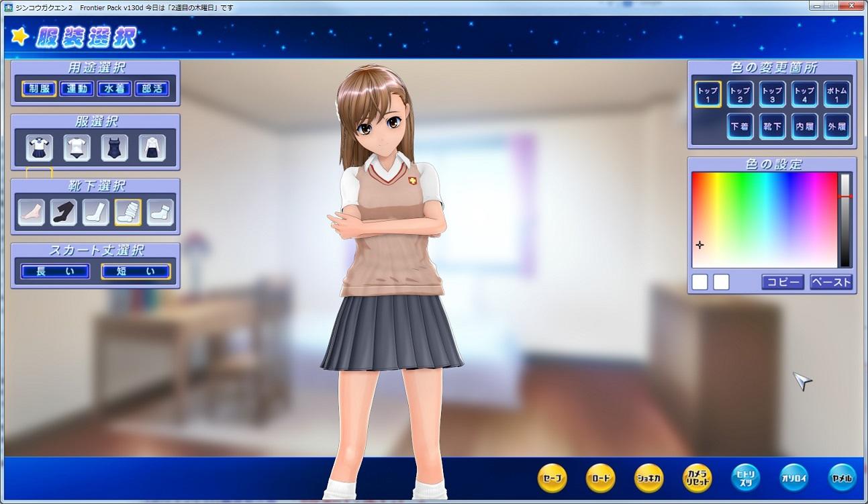Select the plain white knee sock option
The height and width of the screenshot is (504, 868).
[x=95, y=212]
